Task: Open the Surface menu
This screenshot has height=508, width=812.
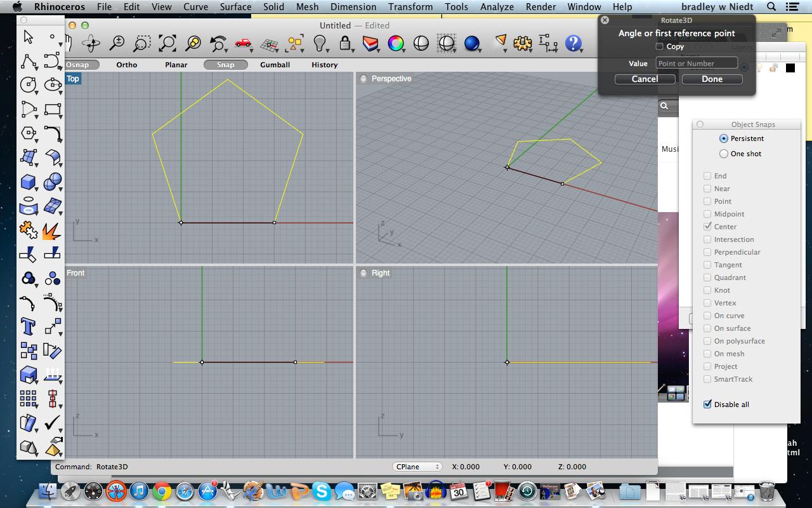Action: pos(235,7)
